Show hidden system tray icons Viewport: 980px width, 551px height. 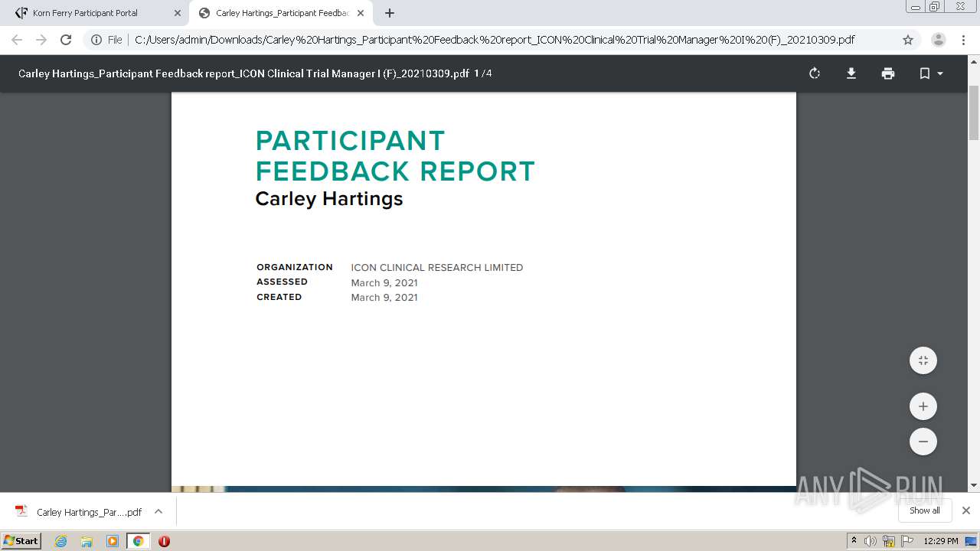pos(854,540)
